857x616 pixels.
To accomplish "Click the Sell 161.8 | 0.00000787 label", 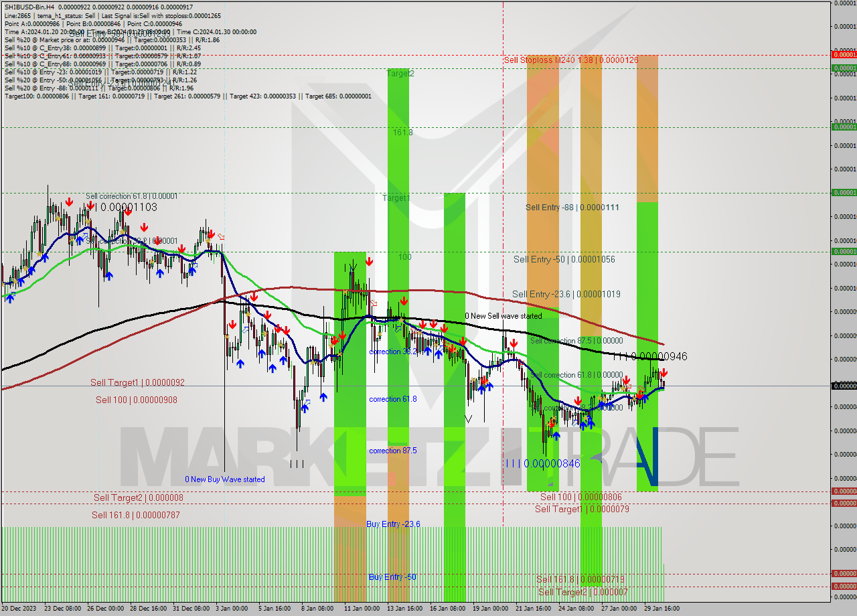I will tap(136, 515).
